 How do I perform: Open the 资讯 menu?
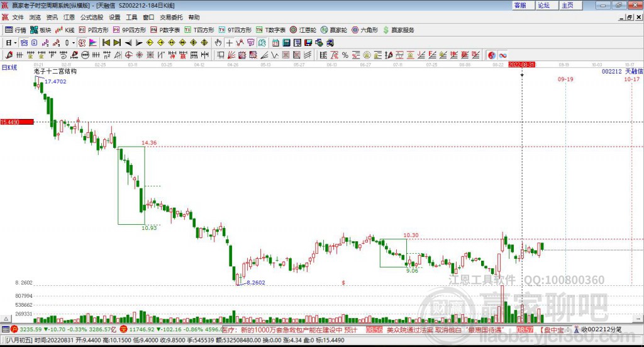(x=52, y=17)
